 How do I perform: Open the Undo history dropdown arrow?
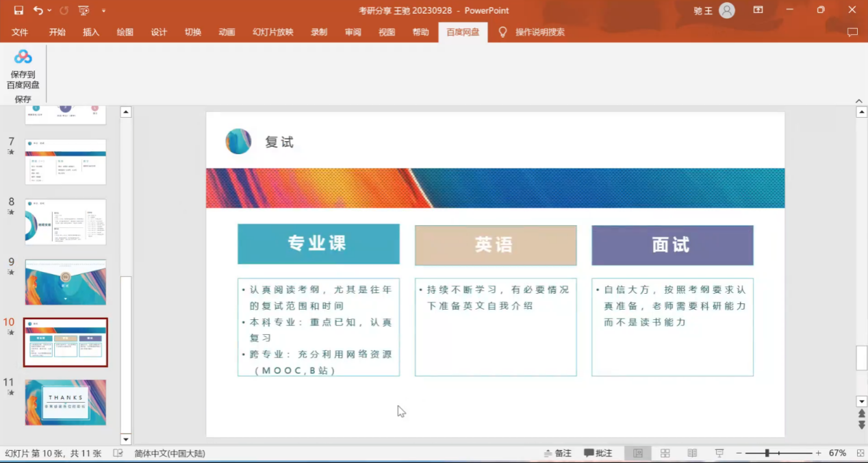point(51,11)
